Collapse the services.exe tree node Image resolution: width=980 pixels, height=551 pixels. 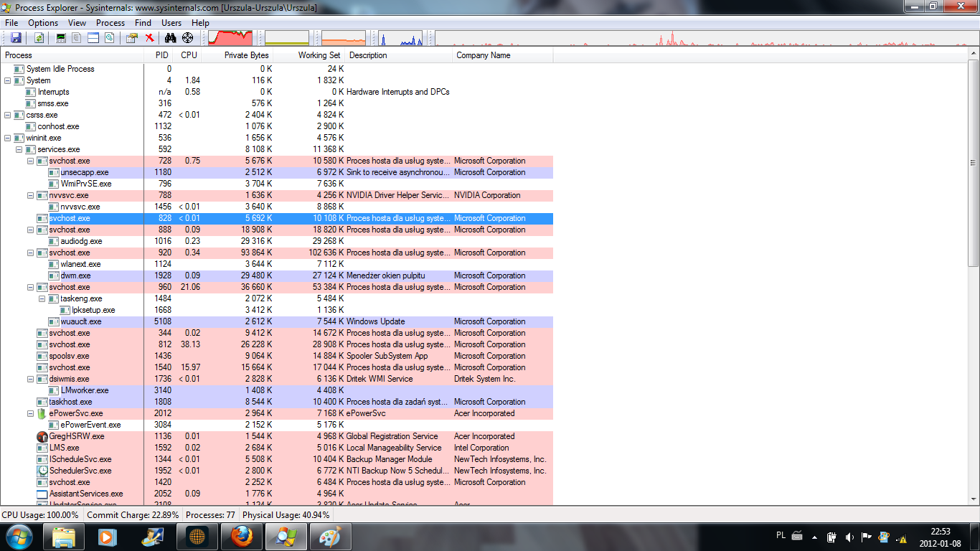tap(19, 149)
